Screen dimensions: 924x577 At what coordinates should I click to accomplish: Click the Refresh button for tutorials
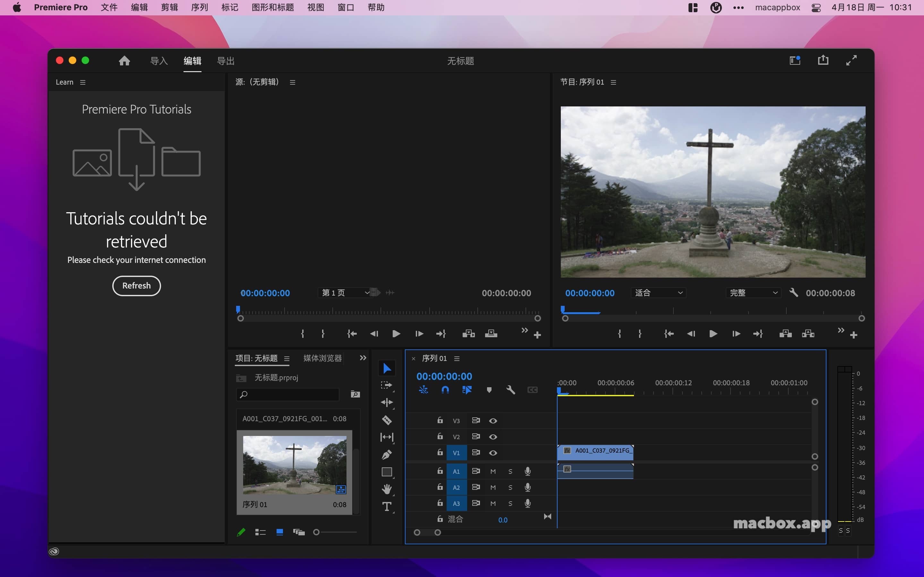(136, 286)
